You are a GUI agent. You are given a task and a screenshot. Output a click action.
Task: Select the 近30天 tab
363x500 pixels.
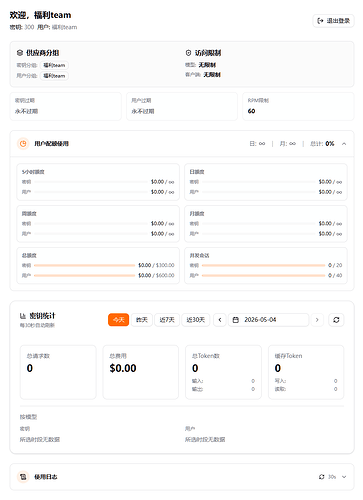[196, 320]
